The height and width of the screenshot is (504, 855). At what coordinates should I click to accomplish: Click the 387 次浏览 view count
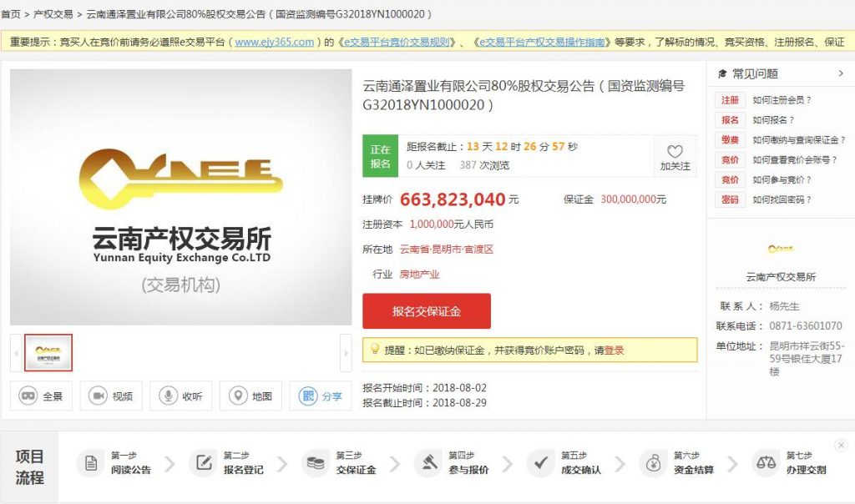pos(484,165)
